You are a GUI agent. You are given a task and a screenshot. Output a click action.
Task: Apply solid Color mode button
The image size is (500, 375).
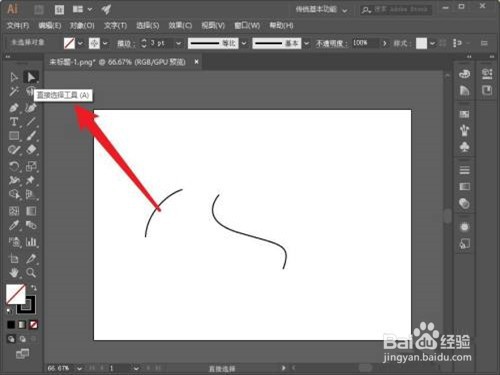[11, 324]
